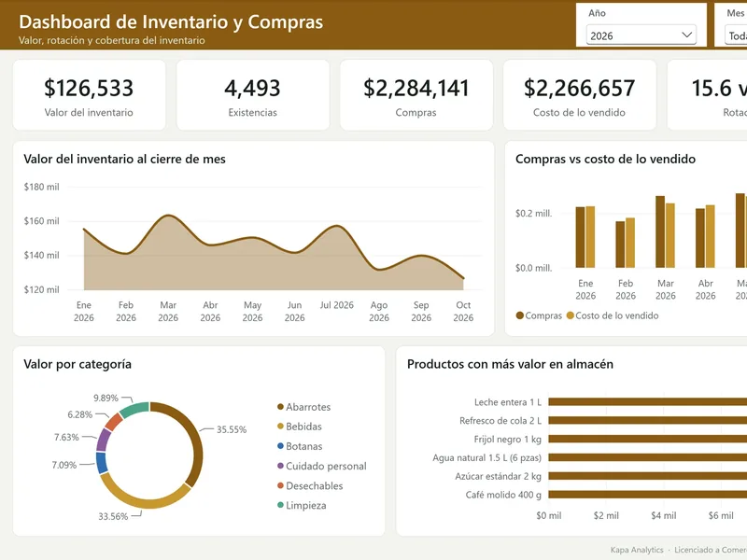Image resolution: width=747 pixels, height=560 pixels.
Task: Click the Café molido 400 g bar
Action: point(647,495)
